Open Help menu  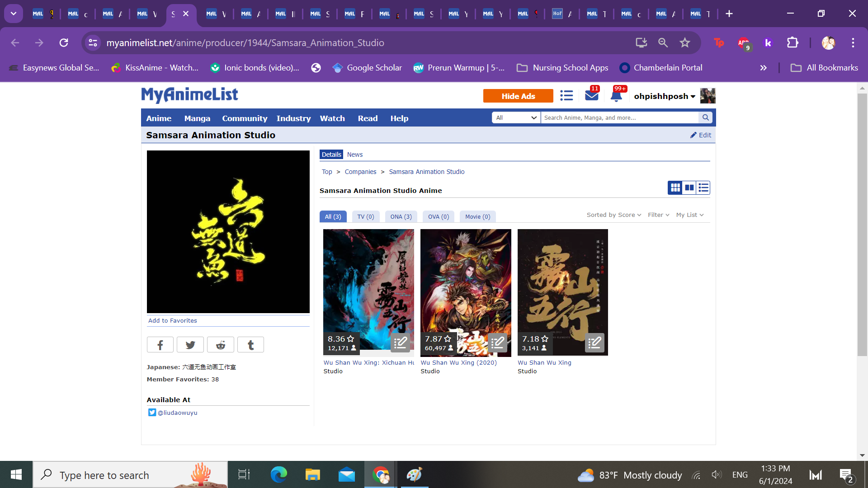399,118
